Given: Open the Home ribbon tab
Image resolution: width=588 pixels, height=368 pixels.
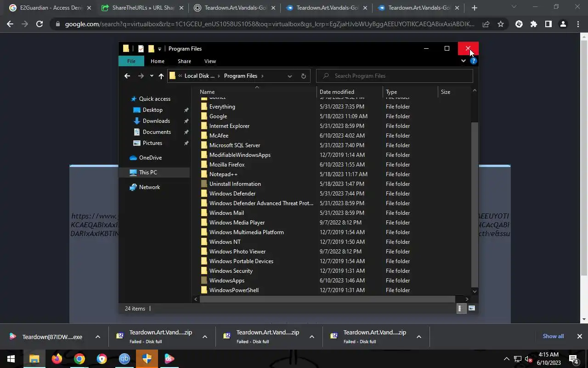Looking at the screenshot, I should 158,61.
